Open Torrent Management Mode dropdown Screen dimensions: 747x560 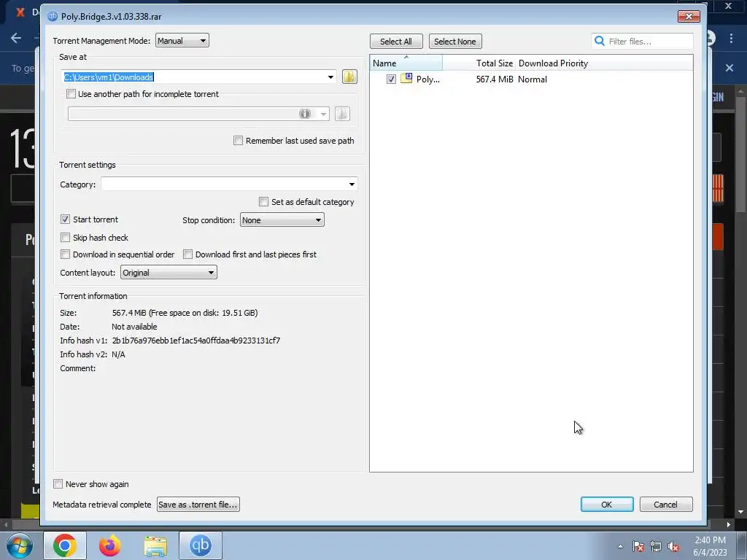pyautogui.click(x=182, y=41)
